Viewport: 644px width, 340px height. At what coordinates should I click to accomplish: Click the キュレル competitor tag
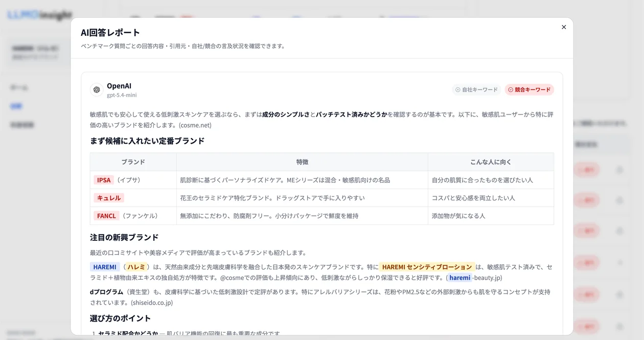pos(109,198)
